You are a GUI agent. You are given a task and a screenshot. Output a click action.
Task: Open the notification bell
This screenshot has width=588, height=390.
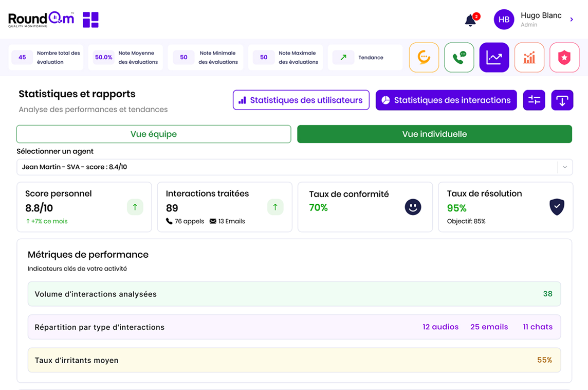coord(470,20)
